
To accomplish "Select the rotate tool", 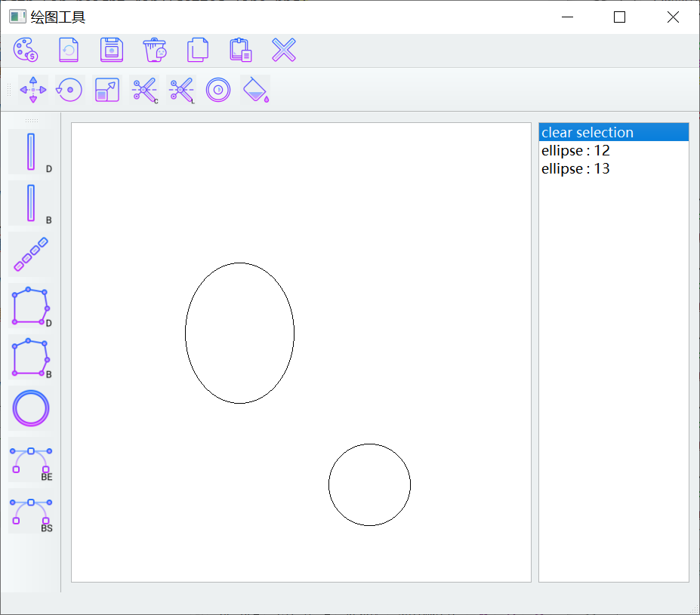I will (x=69, y=90).
